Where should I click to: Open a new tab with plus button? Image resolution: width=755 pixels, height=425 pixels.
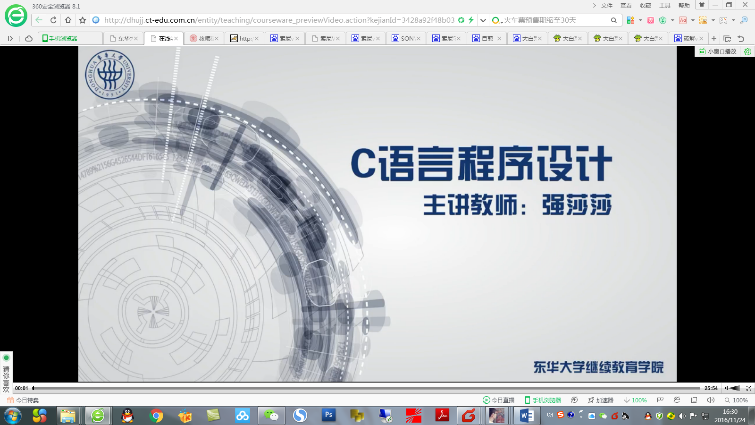[714, 39]
